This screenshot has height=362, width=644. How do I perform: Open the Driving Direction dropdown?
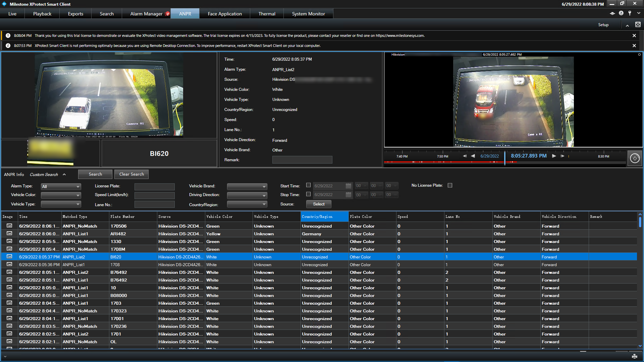[247, 195]
